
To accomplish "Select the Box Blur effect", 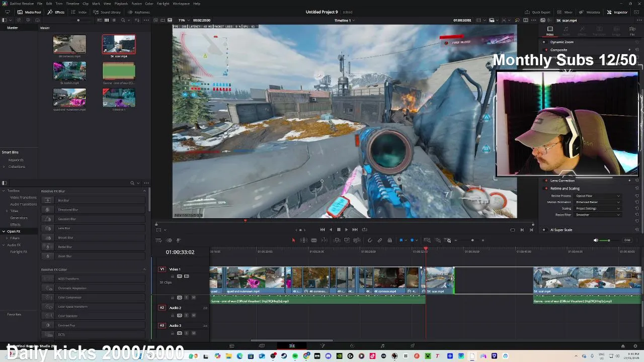I will point(93,201).
